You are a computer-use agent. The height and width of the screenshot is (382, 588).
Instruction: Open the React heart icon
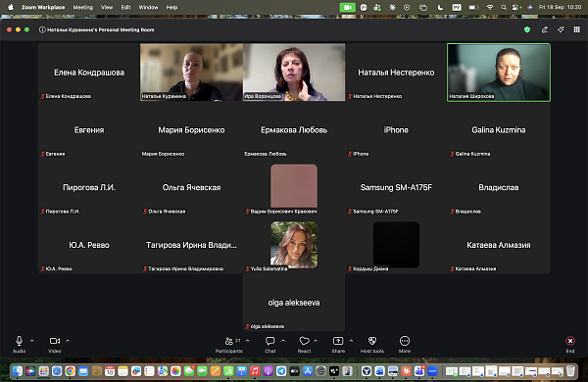(x=304, y=341)
